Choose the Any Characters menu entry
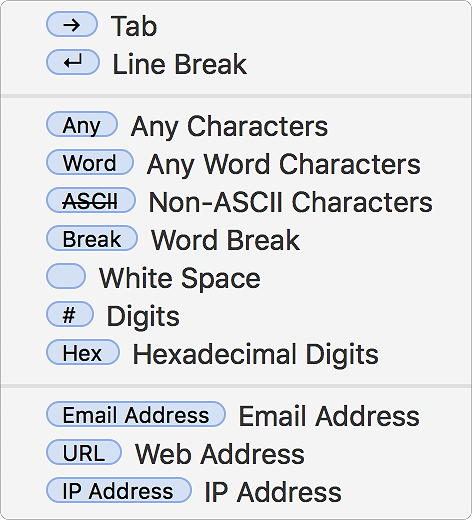472x520 pixels. pos(229,126)
